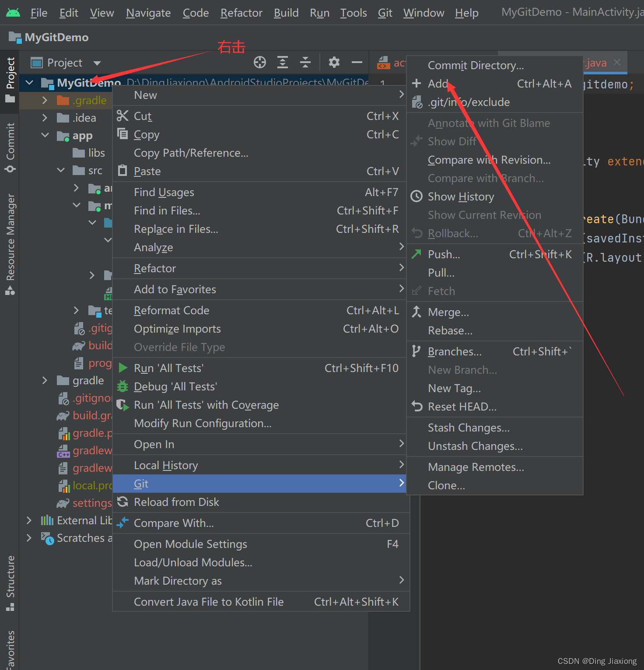Open the Resource Manager sidebar tab

tap(10, 244)
